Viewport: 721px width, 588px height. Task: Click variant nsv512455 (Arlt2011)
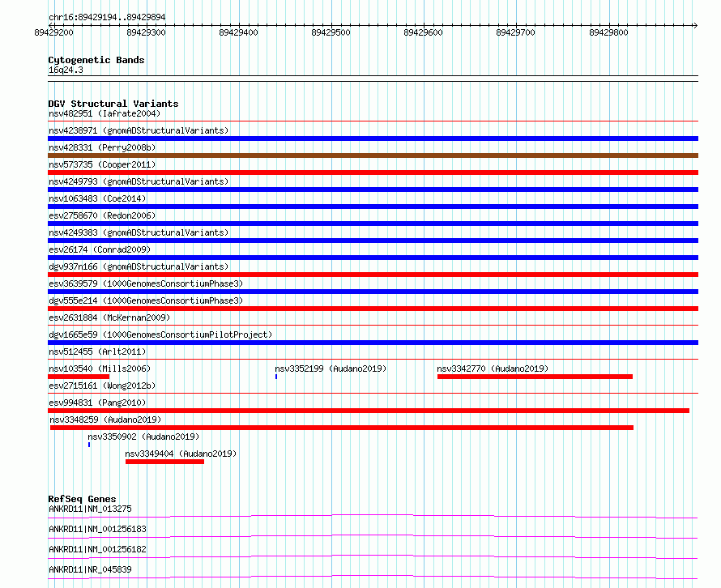[97, 352]
